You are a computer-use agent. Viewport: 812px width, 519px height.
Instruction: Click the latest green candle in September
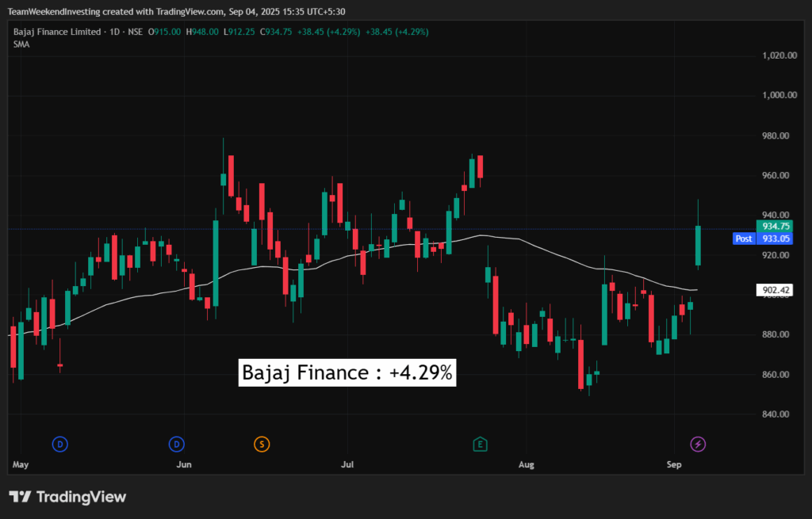(698, 246)
